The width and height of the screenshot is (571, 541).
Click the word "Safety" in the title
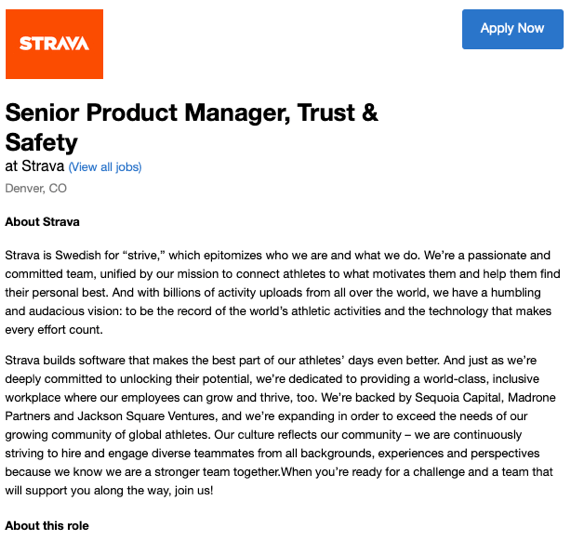coord(42,142)
